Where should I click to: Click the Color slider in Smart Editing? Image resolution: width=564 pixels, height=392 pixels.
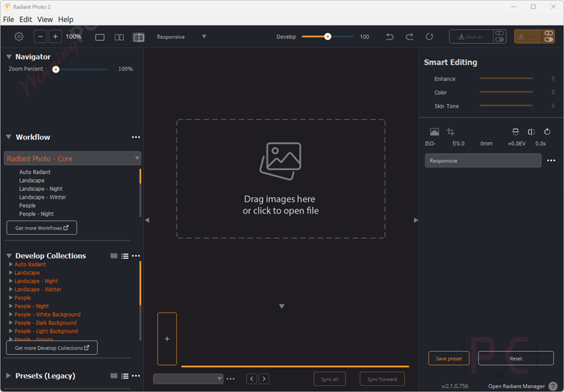tap(505, 92)
